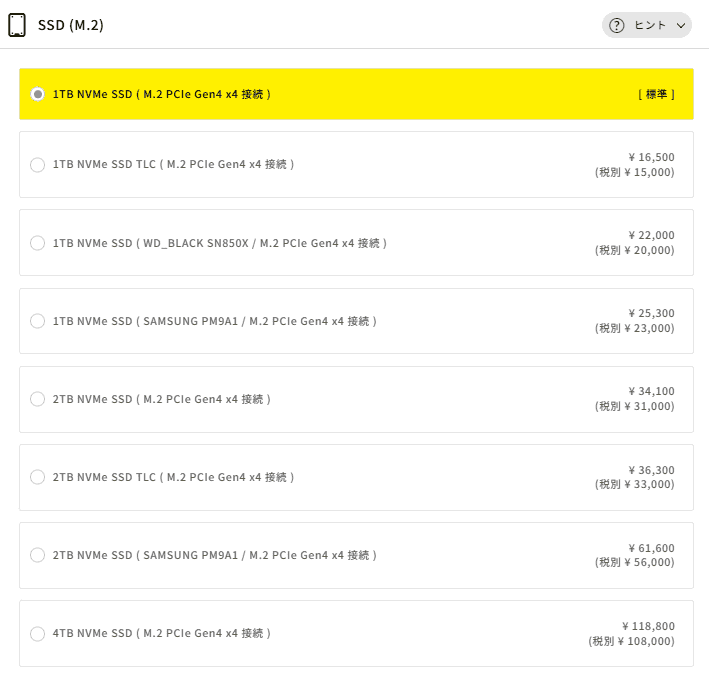Expand the ヒント dropdown chevron

pos(681,25)
